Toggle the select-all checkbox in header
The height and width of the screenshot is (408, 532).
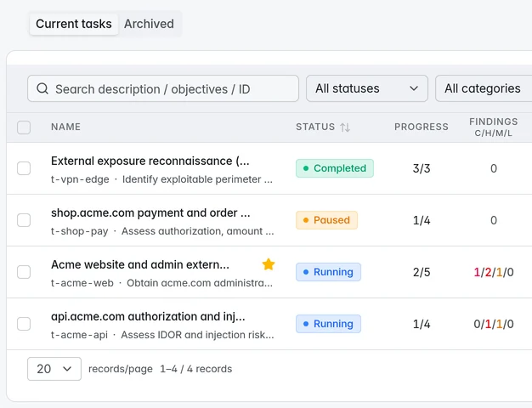coord(24,127)
